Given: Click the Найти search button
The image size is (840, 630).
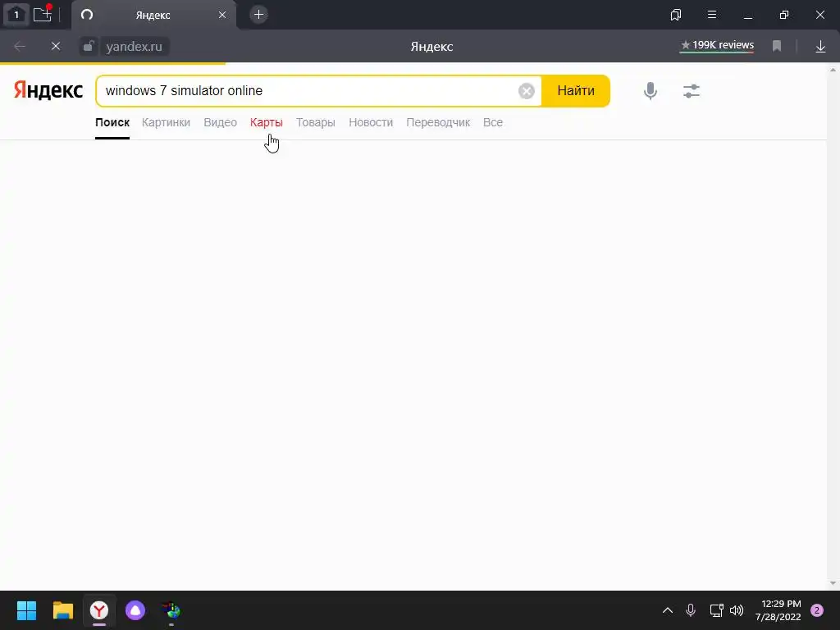Looking at the screenshot, I should pos(576,90).
